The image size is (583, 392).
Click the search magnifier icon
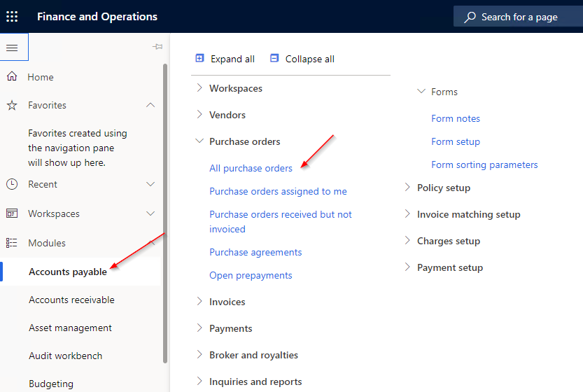(470, 17)
